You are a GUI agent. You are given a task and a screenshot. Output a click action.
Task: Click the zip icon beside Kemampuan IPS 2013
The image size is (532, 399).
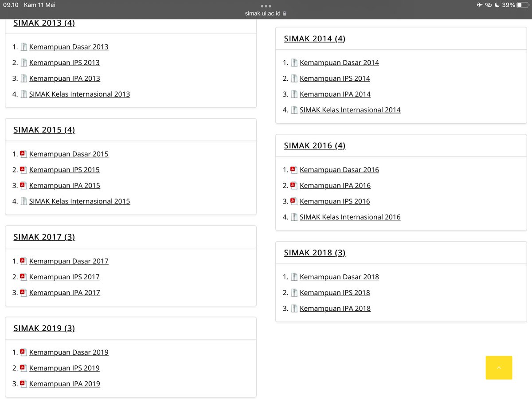(x=24, y=63)
